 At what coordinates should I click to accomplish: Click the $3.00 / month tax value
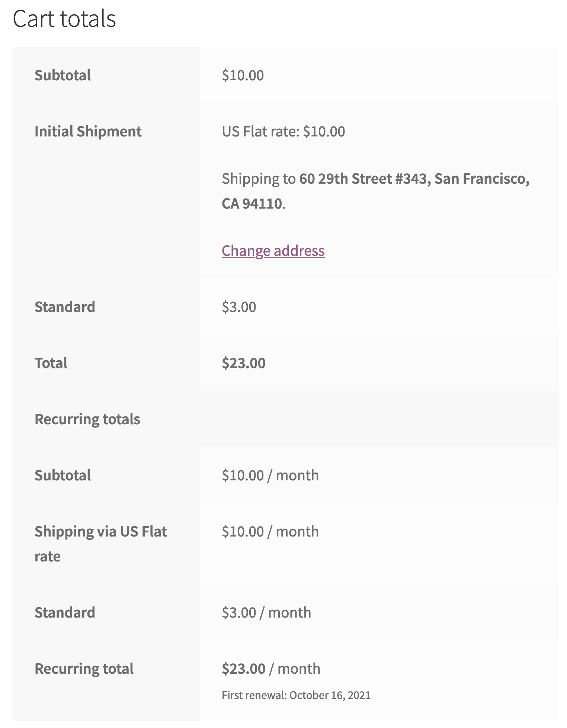[x=266, y=612]
